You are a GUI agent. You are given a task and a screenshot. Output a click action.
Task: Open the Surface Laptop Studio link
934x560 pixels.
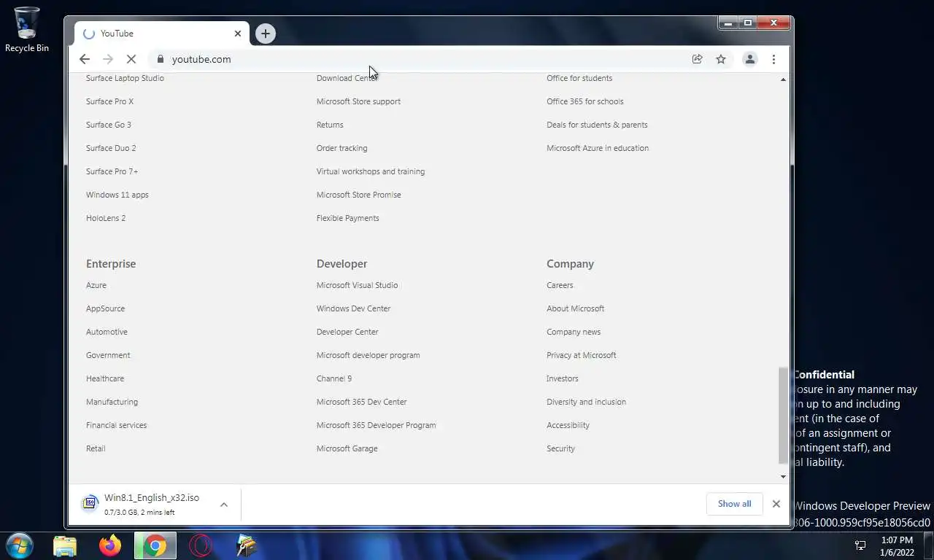(x=125, y=78)
